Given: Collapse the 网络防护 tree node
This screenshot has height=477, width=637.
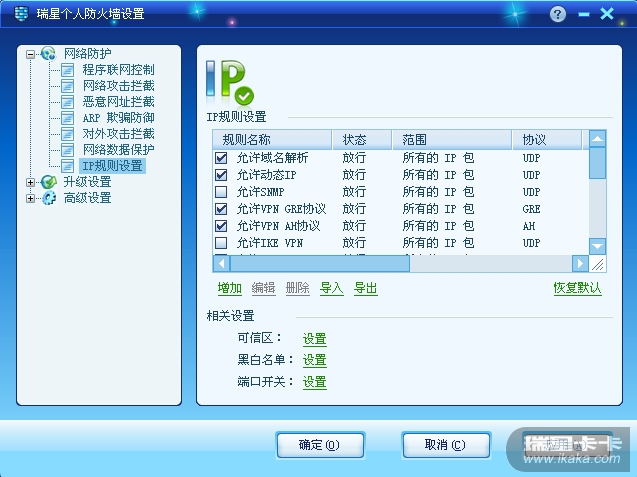Looking at the screenshot, I should (x=30, y=54).
